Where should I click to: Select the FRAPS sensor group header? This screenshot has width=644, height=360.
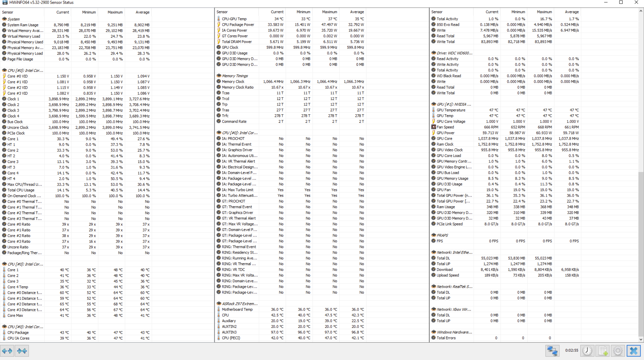click(442, 235)
